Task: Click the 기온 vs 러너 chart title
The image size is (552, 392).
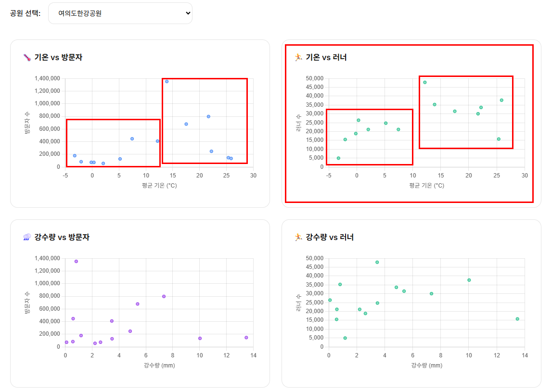Action: [326, 57]
